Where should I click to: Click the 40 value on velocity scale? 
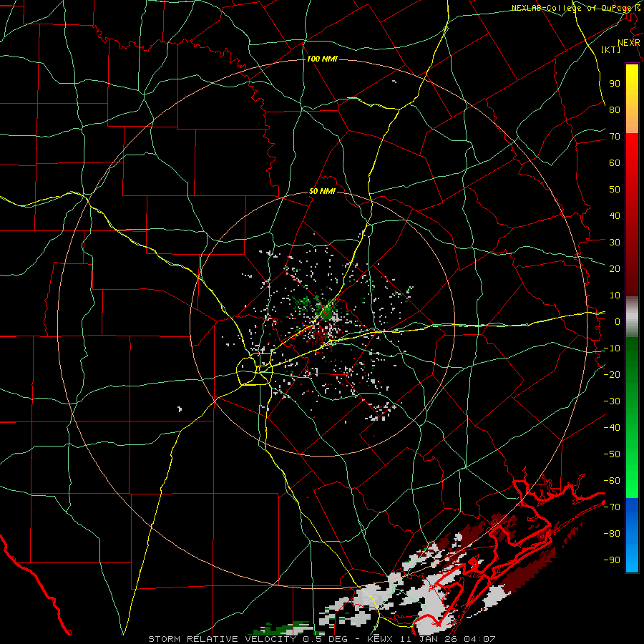click(x=615, y=215)
